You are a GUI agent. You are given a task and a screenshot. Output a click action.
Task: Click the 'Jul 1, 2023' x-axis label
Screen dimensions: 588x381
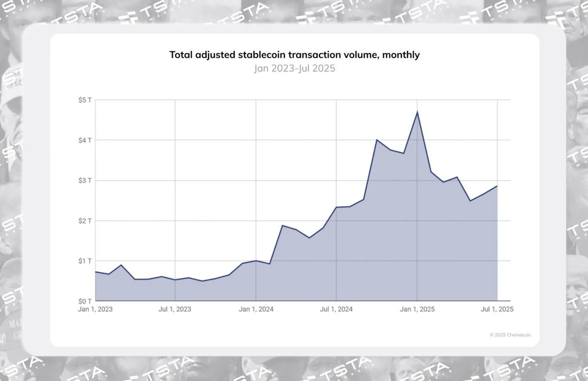175,309
